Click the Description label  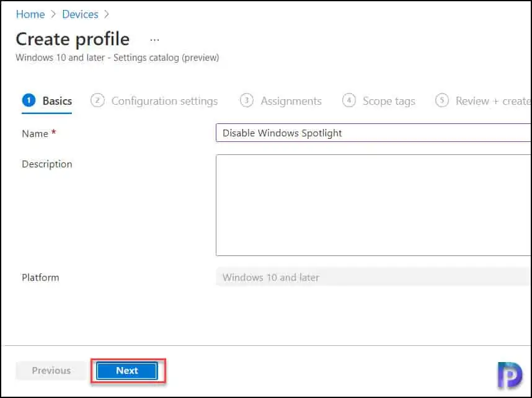pyautogui.click(x=47, y=164)
